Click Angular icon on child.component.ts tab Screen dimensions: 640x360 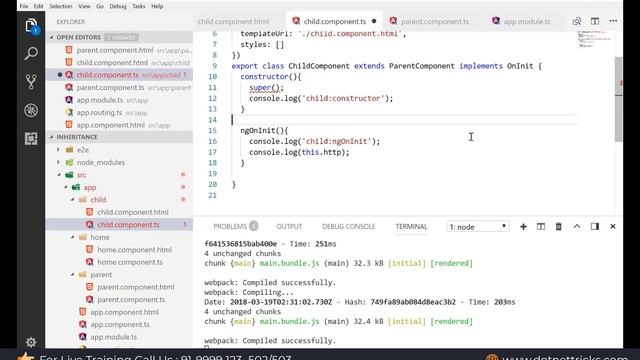(296, 21)
